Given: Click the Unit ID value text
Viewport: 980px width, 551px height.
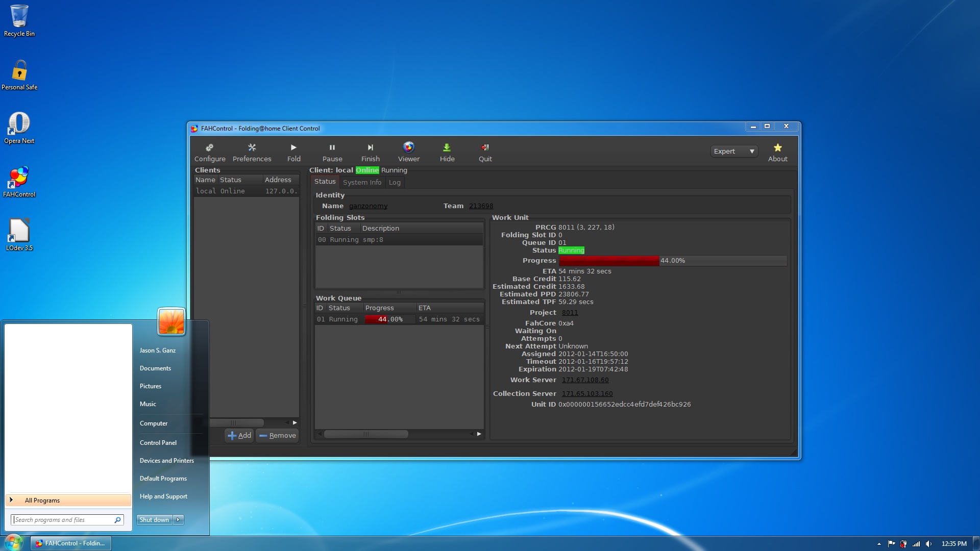Looking at the screenshot, I should pos(624,405).
